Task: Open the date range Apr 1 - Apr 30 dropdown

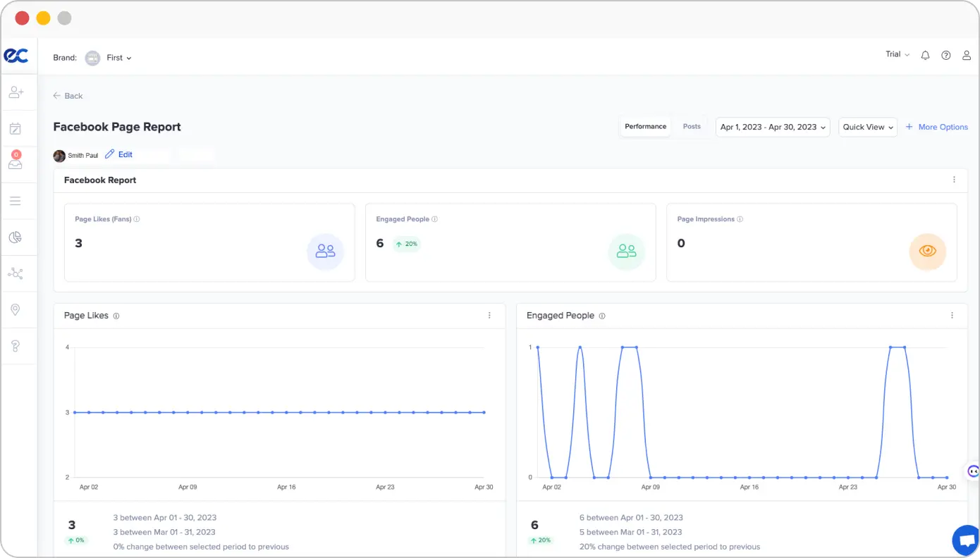Action: click(x=773, y=127)
